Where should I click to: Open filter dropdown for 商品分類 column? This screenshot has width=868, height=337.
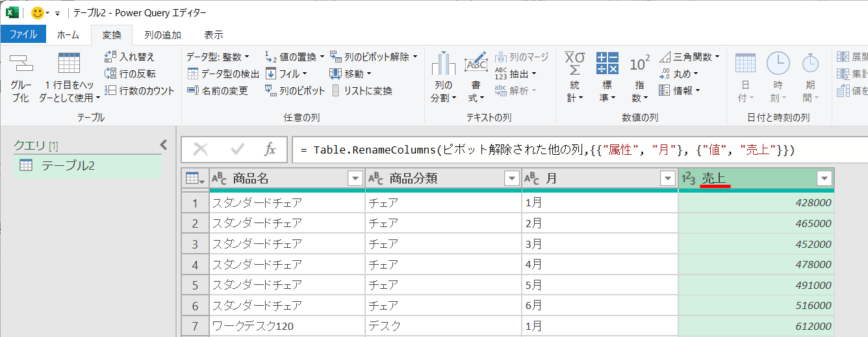click(x=512, y=178)
